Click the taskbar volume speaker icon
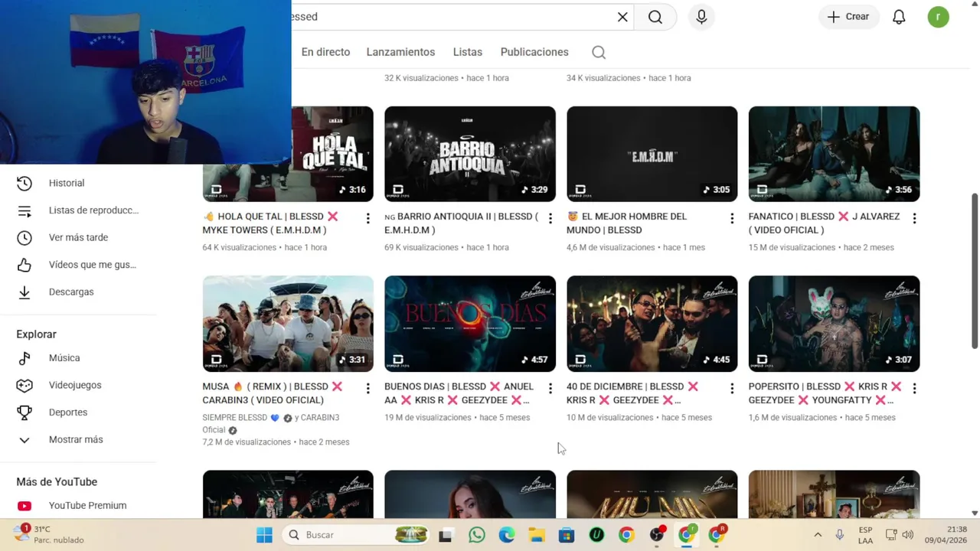The image size is (980, 551). click(x=908, y=535)
